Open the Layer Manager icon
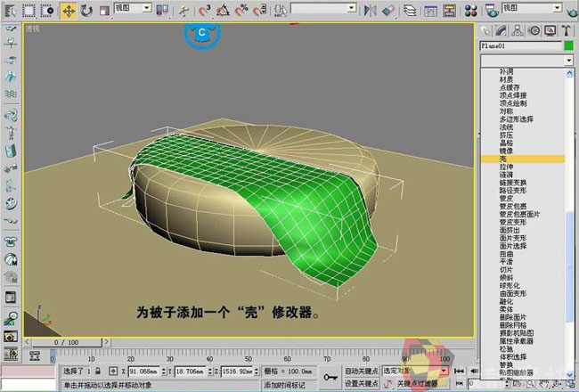Image resolution: width=579 pixels, height=392 pixels. [409, 11]
